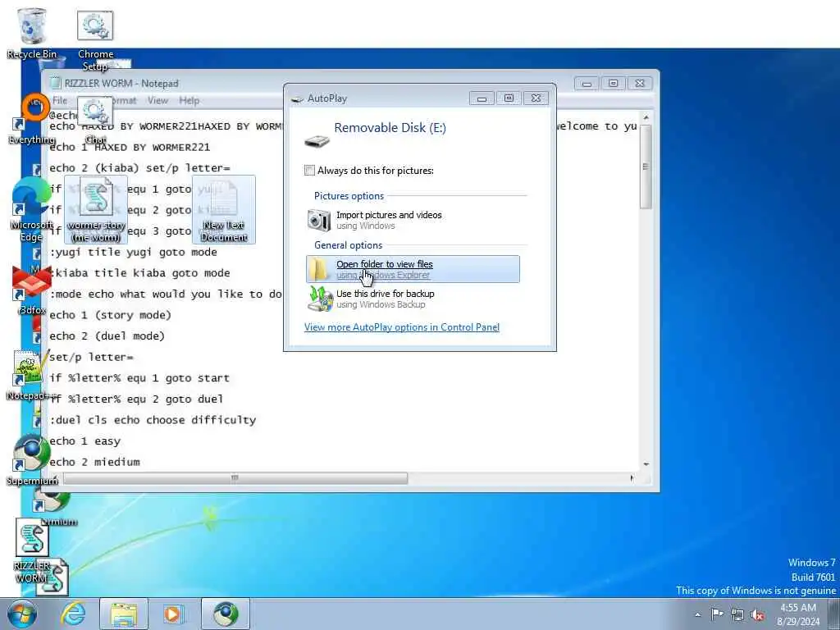840x630 pixels.
Task: Click the line 'if %letter% equ 1 goto start'
Action: pos(139,378)
